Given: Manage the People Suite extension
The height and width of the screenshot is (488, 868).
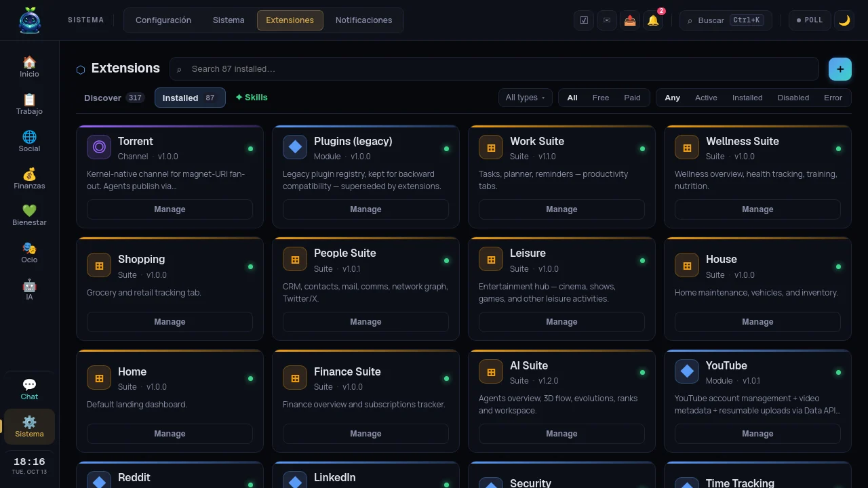Looking at the screenshot, I should pos(366,322).
